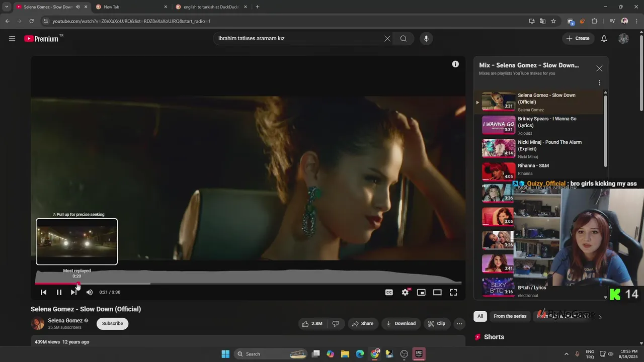Open a new browser tab
The width and height of the screenshot is (644, 362).
(258, 7)
